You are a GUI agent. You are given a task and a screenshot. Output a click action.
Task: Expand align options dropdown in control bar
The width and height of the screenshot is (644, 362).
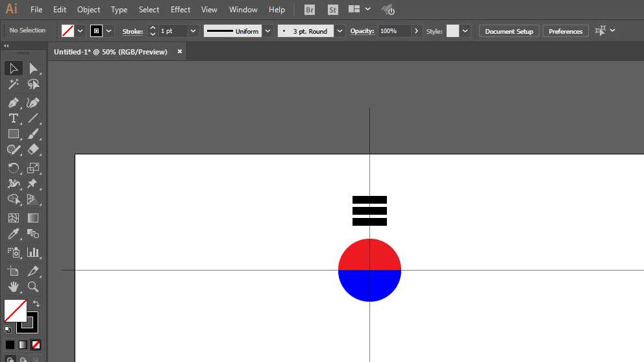click(x=612, y=30)
